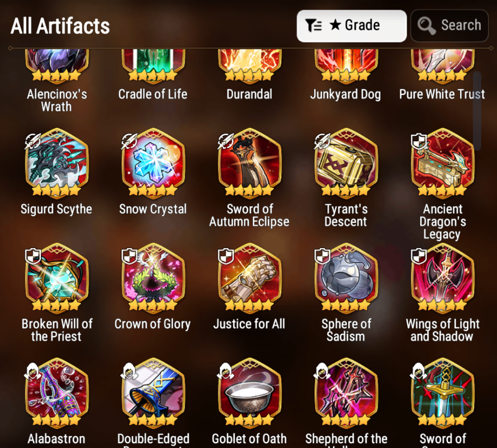Select the Snow Crystal artifact icon
Screen dimensions: 497x448
pyautogui.click(x=153, y=162)
